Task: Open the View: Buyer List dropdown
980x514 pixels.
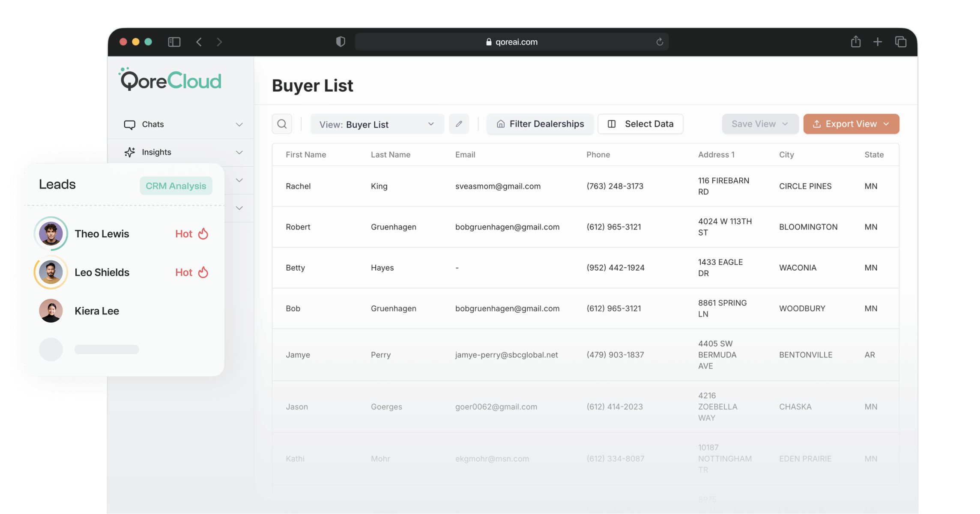Action: tap(376, 124)
